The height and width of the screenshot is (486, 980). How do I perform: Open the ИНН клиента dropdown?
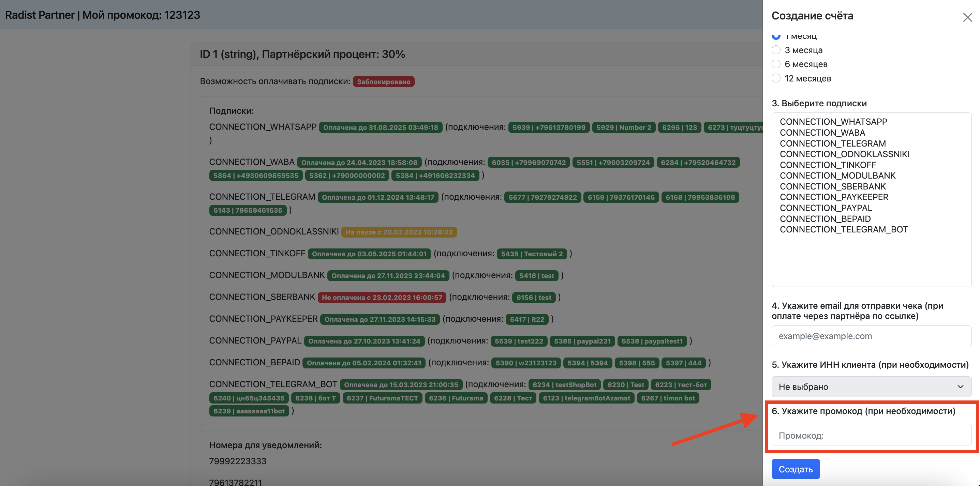[871, 386]
